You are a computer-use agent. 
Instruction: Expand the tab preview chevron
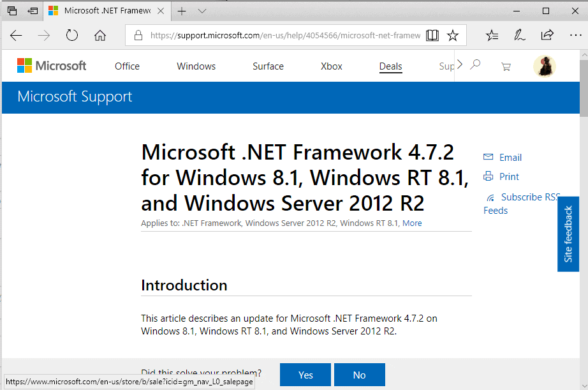pyautogui.click(x=202, y=11)
